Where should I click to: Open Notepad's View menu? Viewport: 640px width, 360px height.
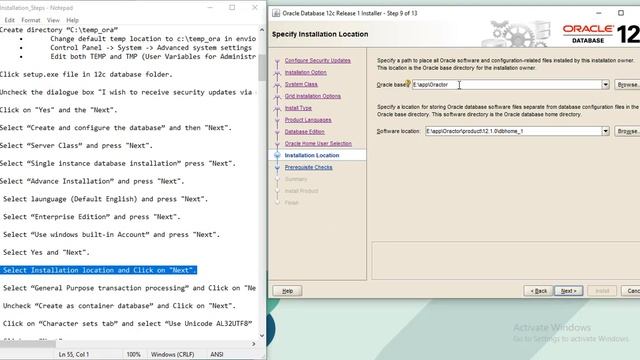[53, 20]
